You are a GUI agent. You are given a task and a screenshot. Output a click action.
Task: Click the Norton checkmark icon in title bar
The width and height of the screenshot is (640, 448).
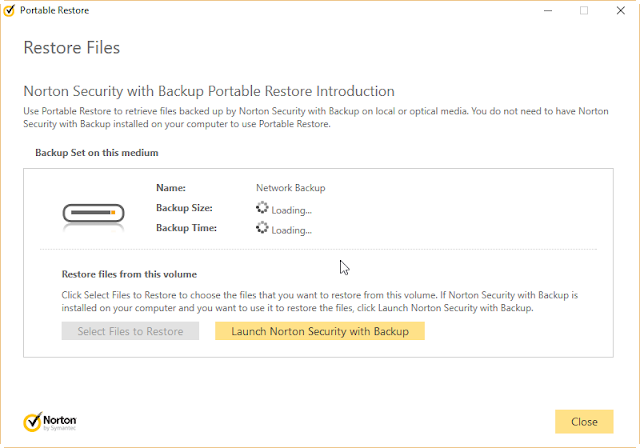tap(9, 10)
